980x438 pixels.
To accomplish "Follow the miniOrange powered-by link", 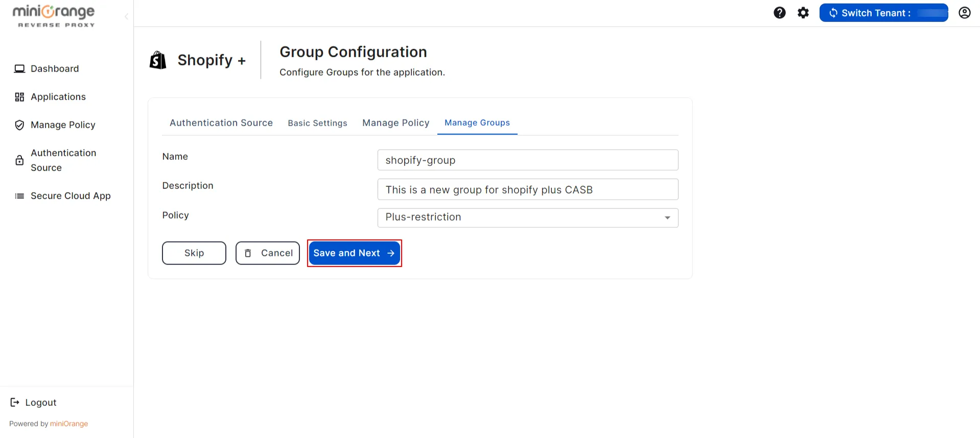I will point(69,424).
